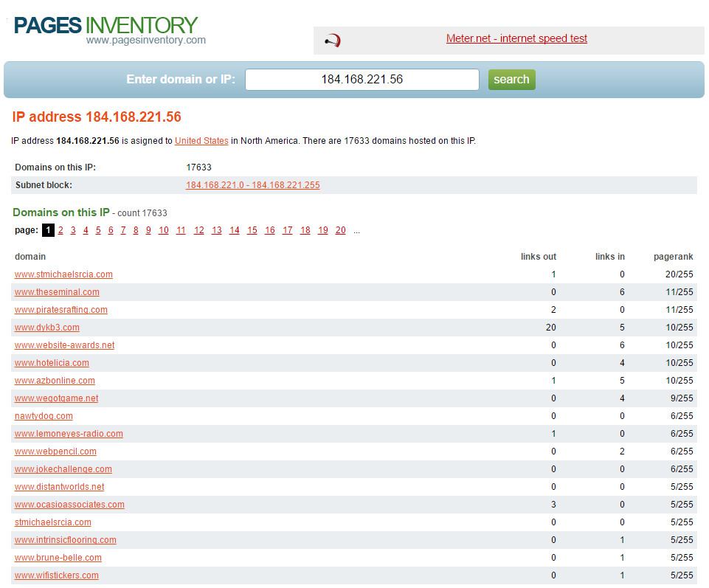Open nawtydog.com domain link

coord(44,416)
